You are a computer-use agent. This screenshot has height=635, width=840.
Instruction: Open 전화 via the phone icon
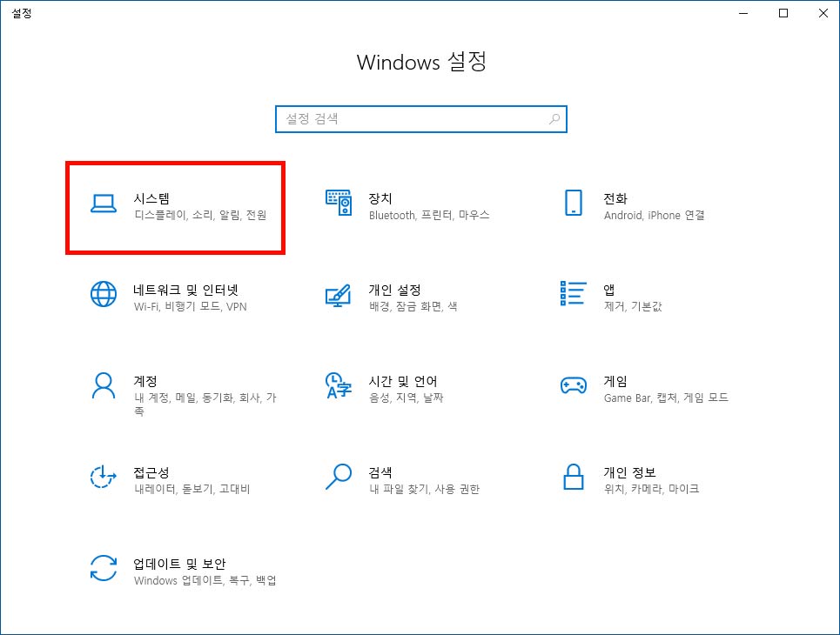574,203
